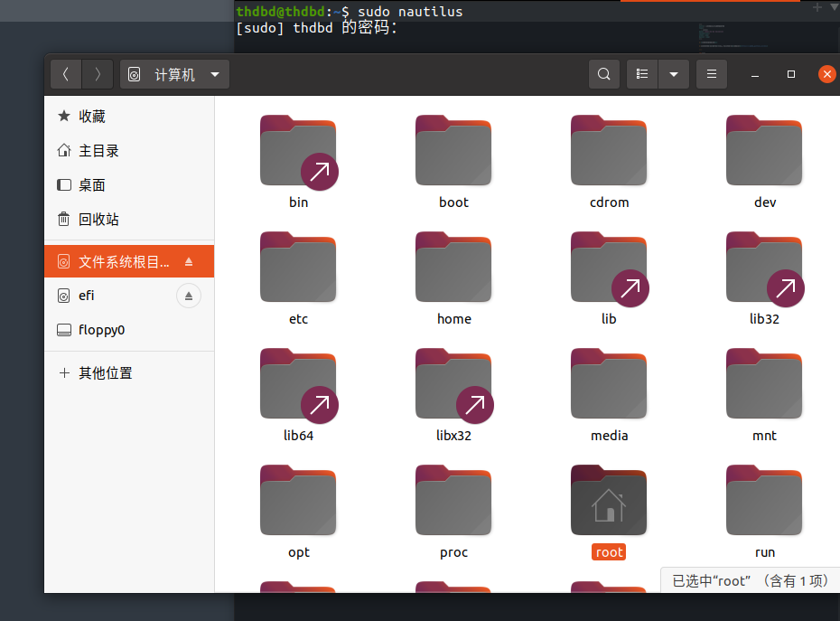The image size is (840, 621).
Task: Open 桌面 desktop in sidebar
Action: [x=129, y=185]
